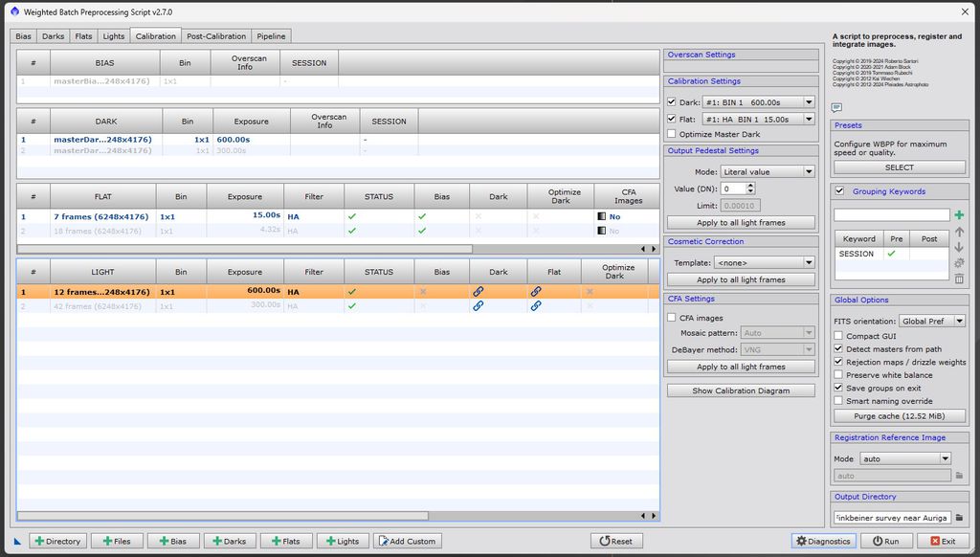The height and width of the screenshot is (557, 980).
Task: Click the speech bubble help icon
Action: pos(836,107)
